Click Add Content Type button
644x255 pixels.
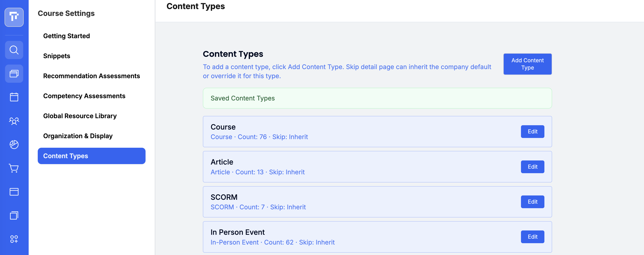tap(528, 64)
